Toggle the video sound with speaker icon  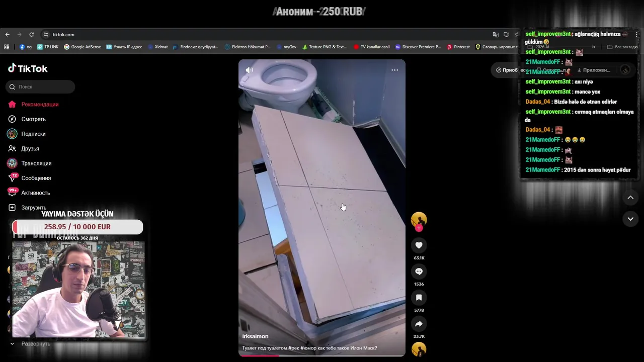pyautogui.click(x=249, y=70)
